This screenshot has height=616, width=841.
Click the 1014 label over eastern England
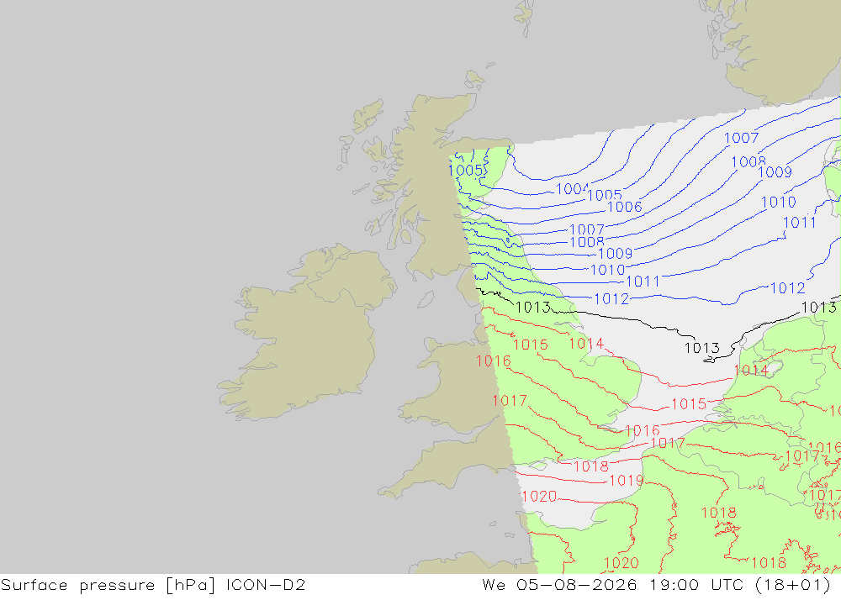586,343
